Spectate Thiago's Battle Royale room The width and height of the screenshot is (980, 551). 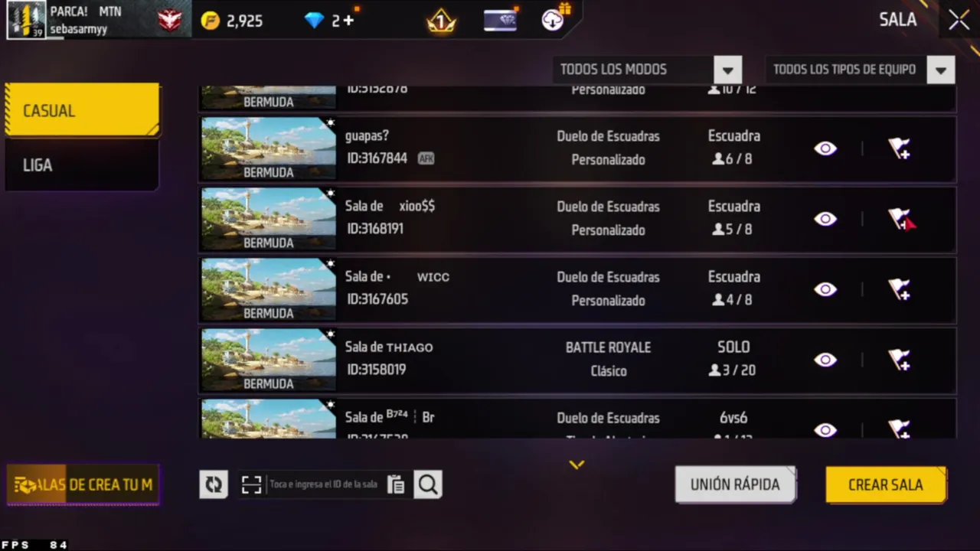point(825,360)
